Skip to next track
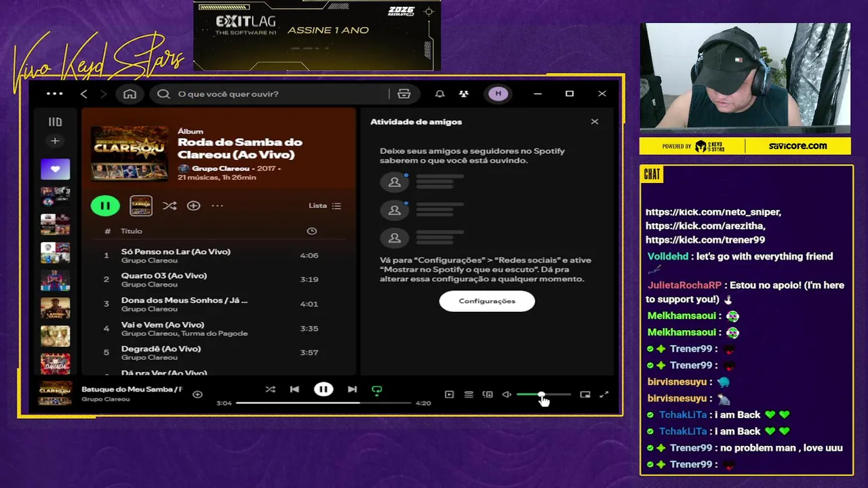Image resolution: width=868 pixels, height=488 pixels. point(352,389)
